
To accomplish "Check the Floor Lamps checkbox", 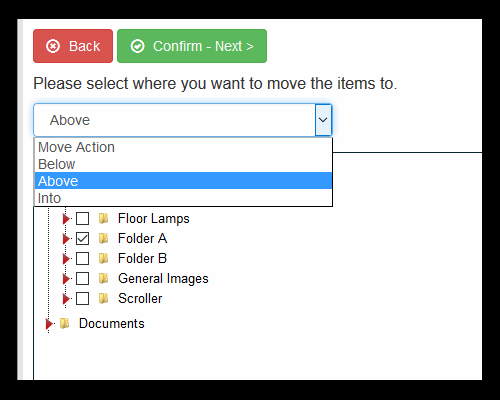I will 82,219.
